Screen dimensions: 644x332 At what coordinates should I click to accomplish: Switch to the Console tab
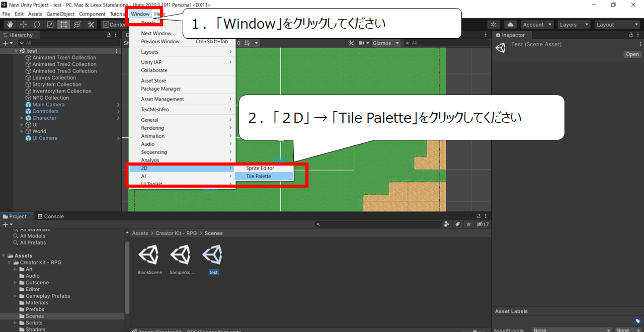50,216
